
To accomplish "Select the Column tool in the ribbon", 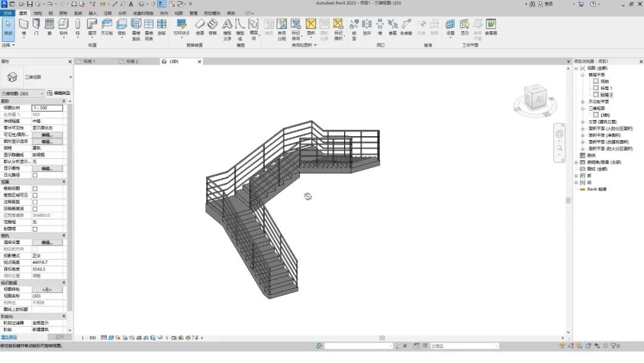I will coord(78,26).
